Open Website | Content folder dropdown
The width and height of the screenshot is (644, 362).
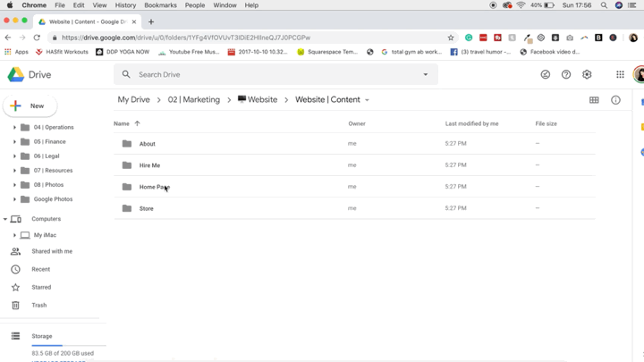368,100
